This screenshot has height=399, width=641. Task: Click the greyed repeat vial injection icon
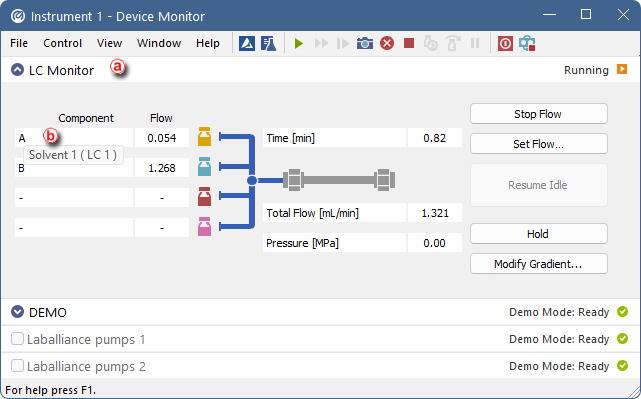(x=431, y=43)
